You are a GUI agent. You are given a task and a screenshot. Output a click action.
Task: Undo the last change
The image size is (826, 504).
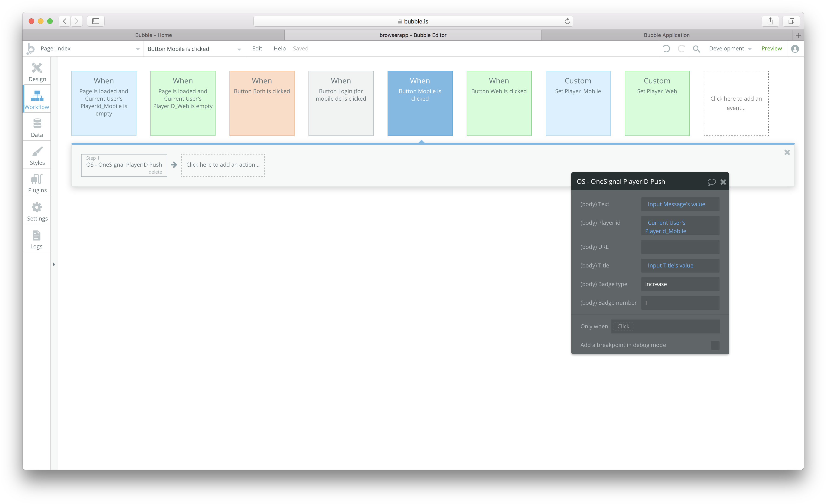(667, 49)
